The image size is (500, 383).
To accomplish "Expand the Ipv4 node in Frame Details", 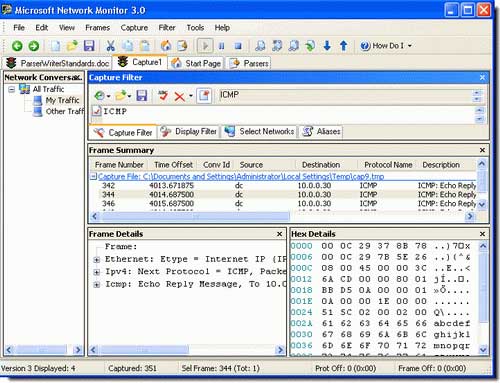I will (x=97, y=272).
